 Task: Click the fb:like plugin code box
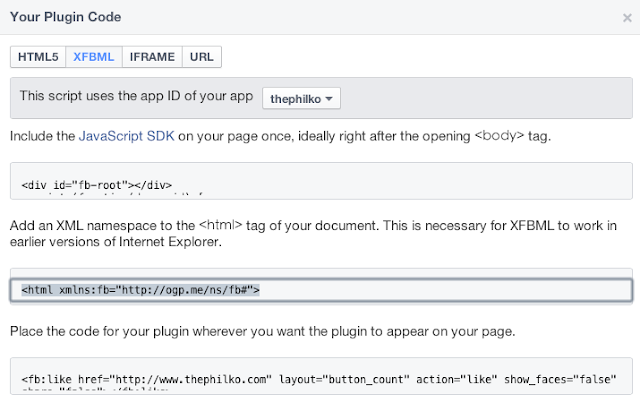click(321, 376)
